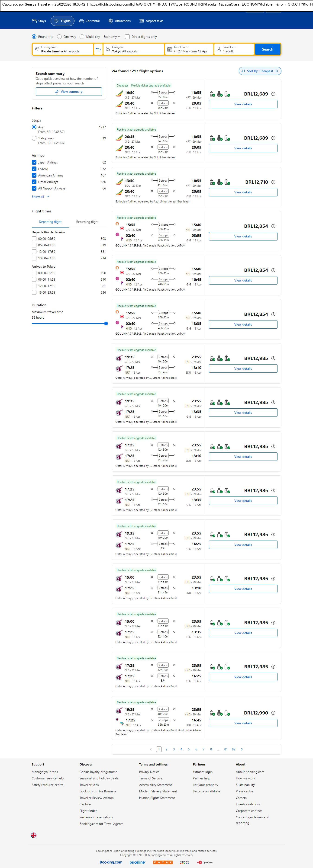
Task: Click the Airport taxis icon
Action: click(x=142, y=21)
